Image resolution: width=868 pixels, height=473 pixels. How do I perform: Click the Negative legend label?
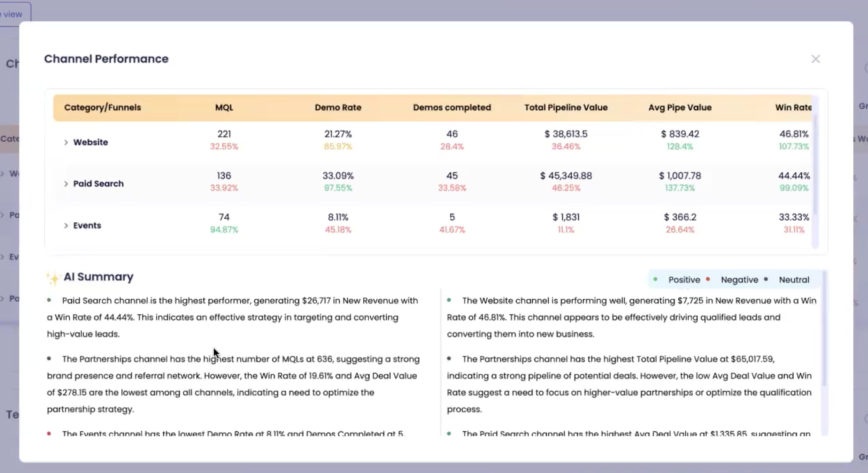[x=739, y=280]
